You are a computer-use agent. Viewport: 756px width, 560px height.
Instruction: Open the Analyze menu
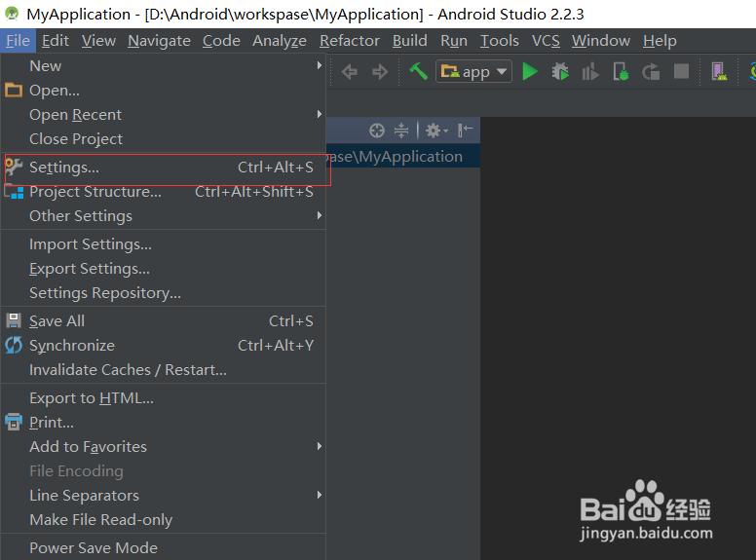click(x=280, y=41)
